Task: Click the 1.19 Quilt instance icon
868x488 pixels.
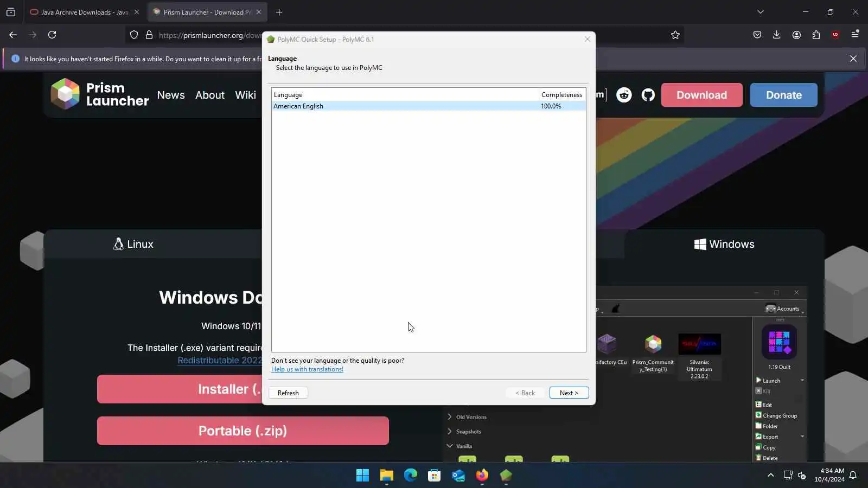Action: click(779, 343)
